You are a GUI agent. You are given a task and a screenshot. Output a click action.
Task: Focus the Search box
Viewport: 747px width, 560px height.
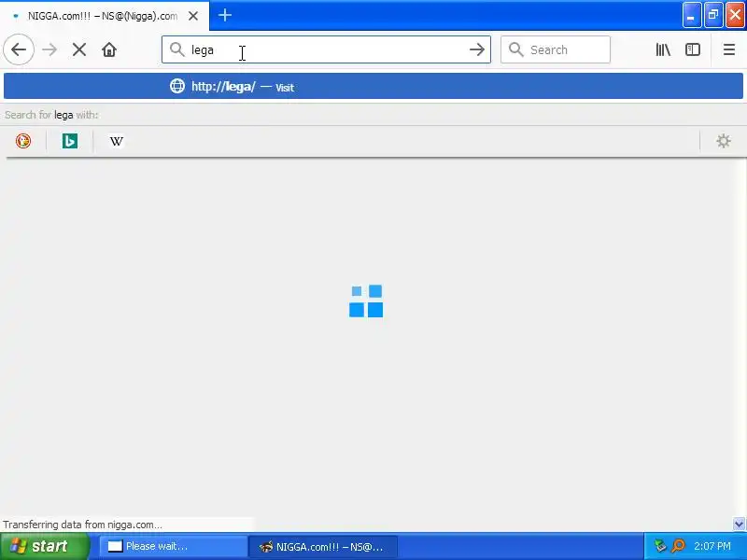tap(555, 49)
